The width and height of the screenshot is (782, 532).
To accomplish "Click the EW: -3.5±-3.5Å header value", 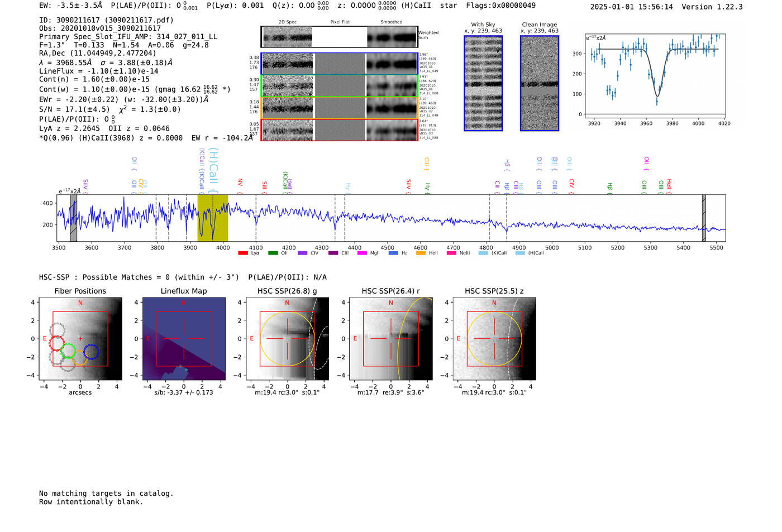I will click(x=71, y=6).
